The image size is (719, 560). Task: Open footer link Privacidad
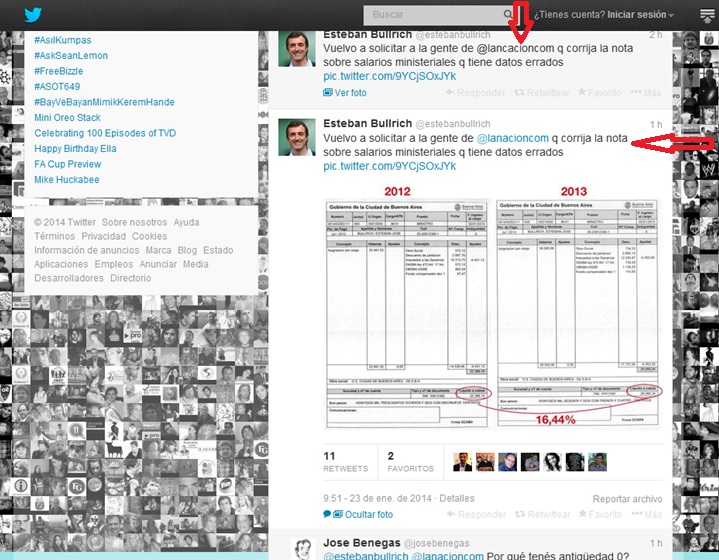point(104,236)
